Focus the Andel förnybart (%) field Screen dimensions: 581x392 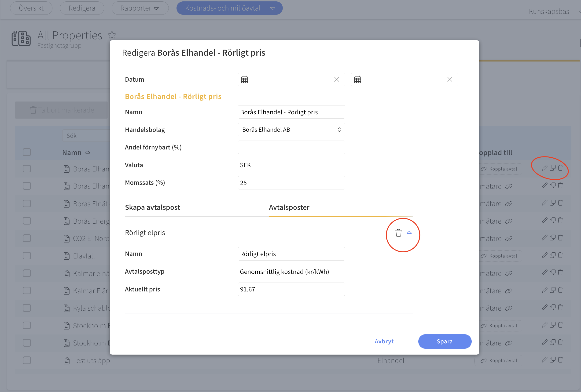291,147
